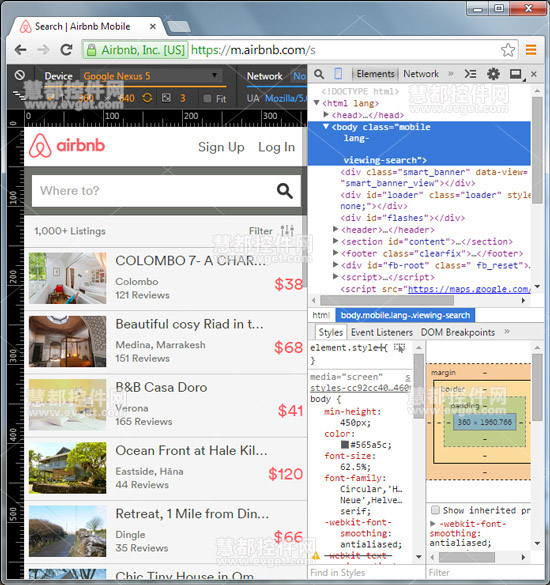Expand the head node
The image size is (550, 585).
(326, 114)
